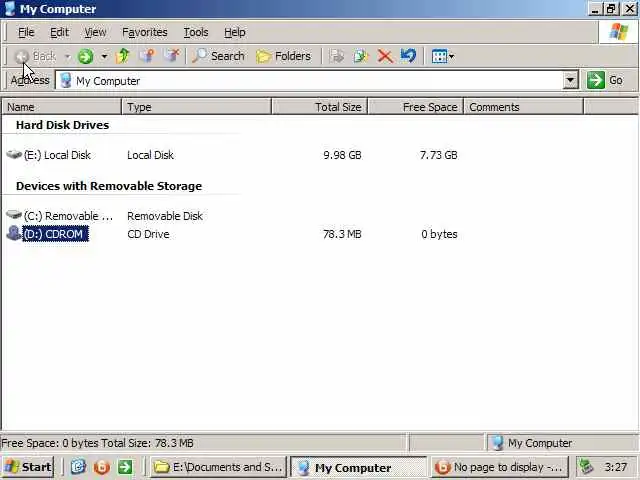The image size is (640, 480).
Task: Sort by the Type column header
Action: [x=196, y=107]
